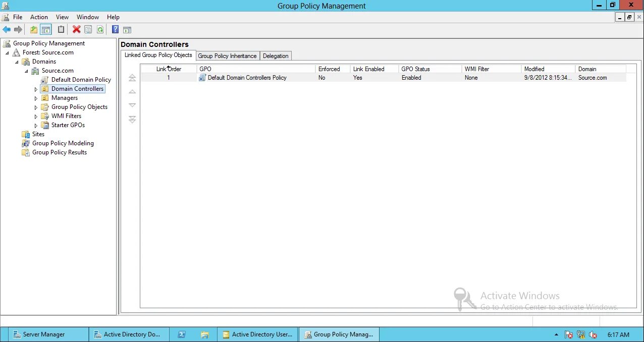Expand the Managers OU node
The height and width of the screenshot is (342, 644).
[35, 97]
